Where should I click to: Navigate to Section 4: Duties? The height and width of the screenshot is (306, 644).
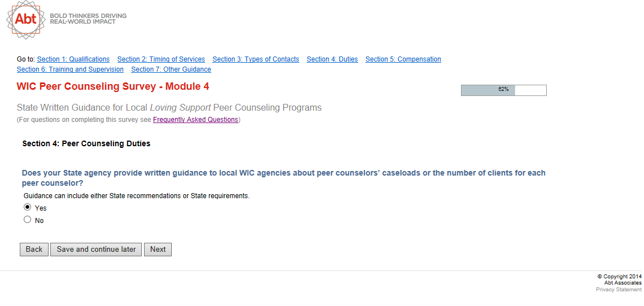coord(332,59)
